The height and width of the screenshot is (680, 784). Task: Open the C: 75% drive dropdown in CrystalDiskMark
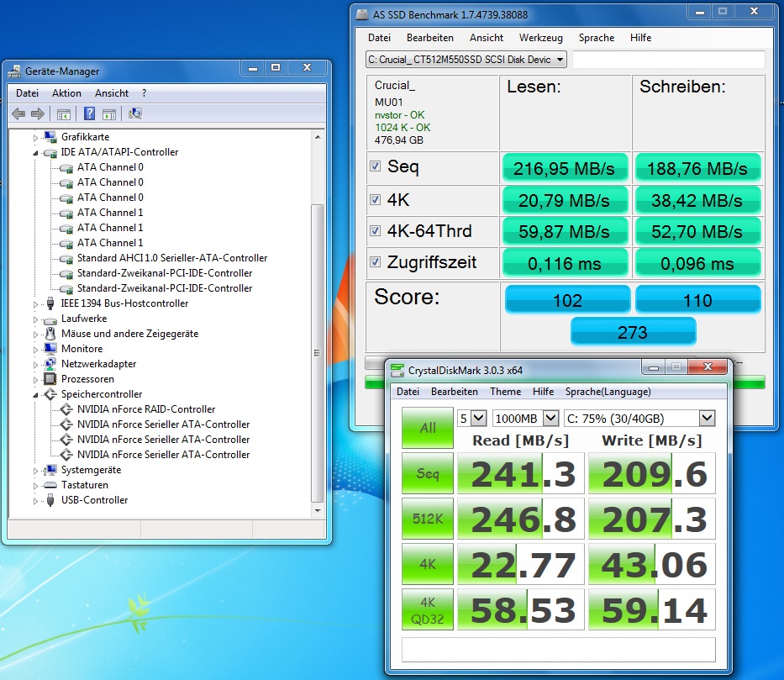[707, 418]
